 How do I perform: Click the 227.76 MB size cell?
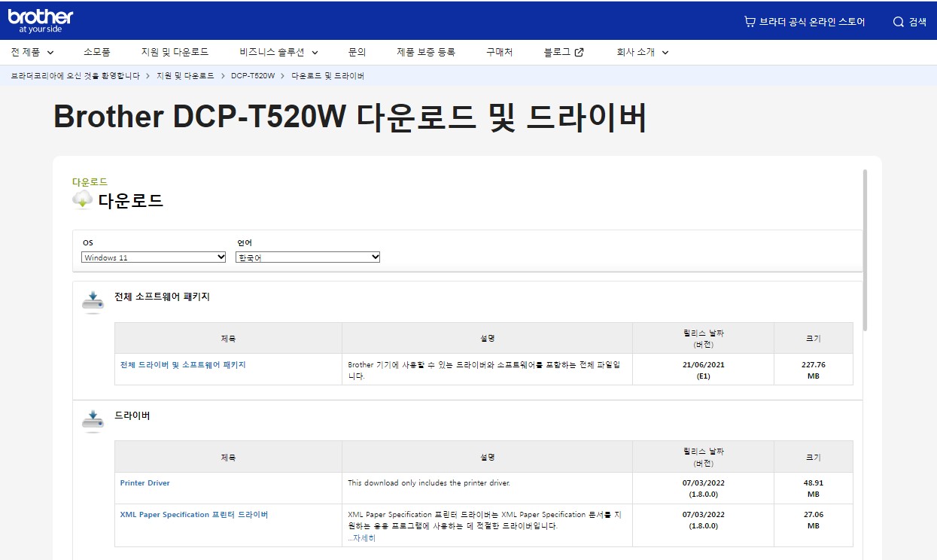click(814, 370)
